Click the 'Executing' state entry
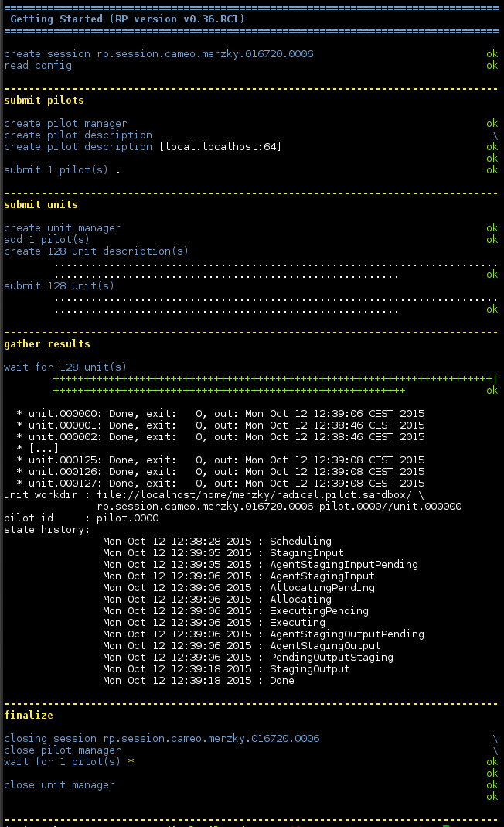Image resolution: width=504 pixels, height=827 pixels. tap(214, 622)
